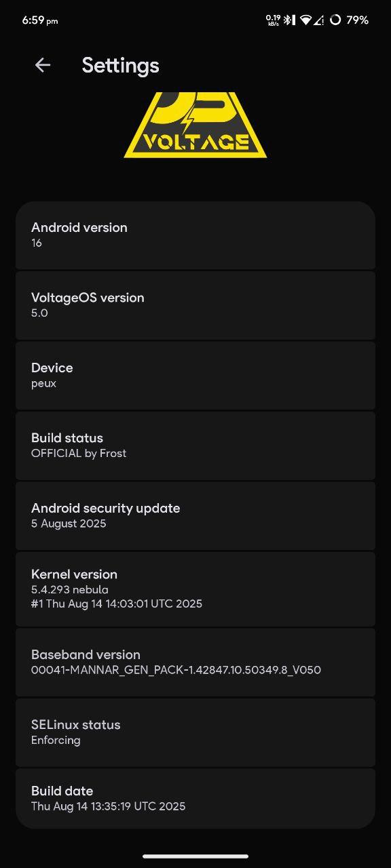Screen dimensions: 391x868
Task: Select the Device peux row
Action: click(x=195, y=375)
